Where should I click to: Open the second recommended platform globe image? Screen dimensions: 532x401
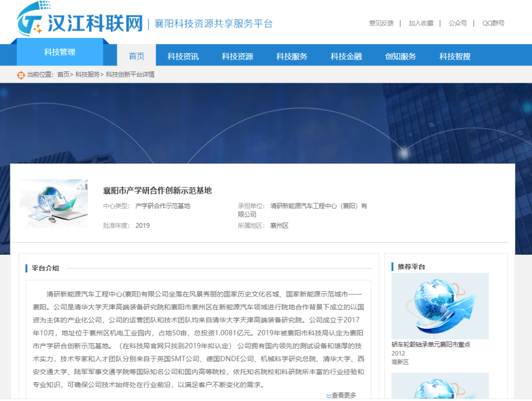point(440,386)
